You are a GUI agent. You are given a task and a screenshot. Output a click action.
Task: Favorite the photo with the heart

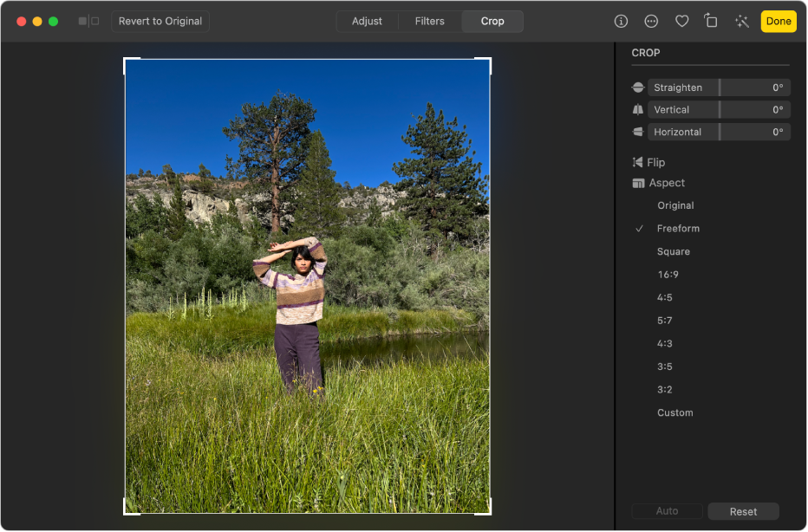click(681, 21)
